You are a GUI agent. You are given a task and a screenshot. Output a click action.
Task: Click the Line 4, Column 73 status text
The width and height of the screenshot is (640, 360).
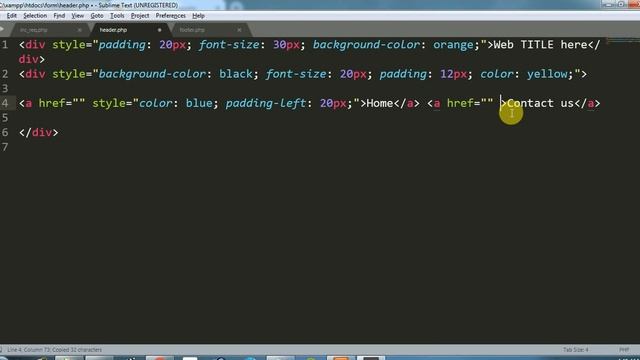55,350
